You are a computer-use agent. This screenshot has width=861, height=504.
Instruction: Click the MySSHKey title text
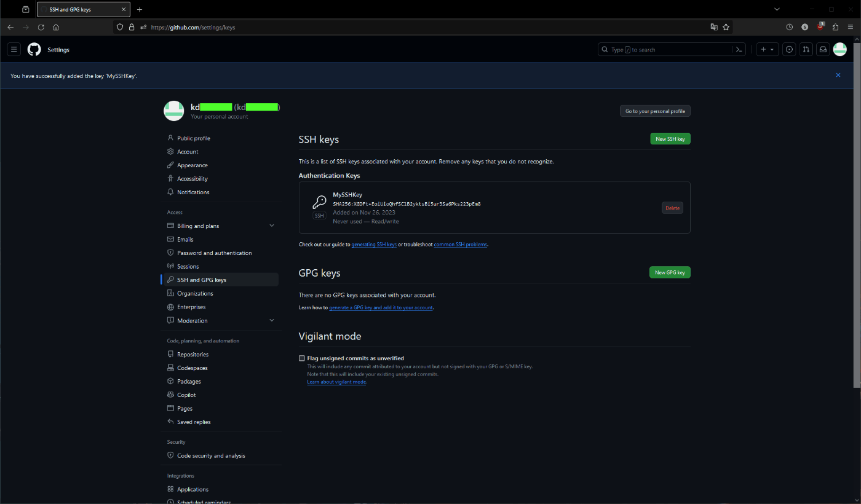(347, 195)
